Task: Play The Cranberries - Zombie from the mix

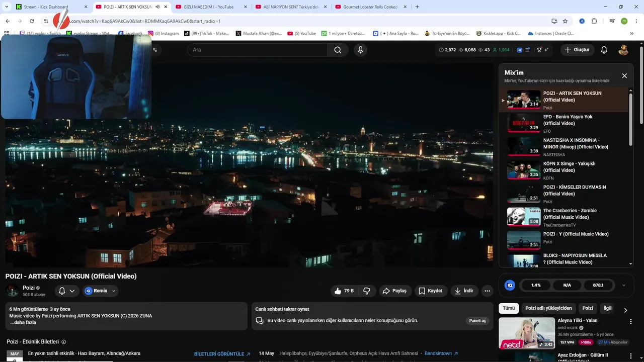Action: 564,217
